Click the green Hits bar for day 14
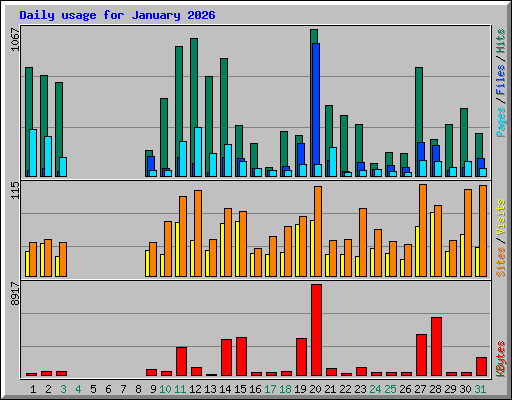The width and height of the screenshot is (512, 400). (x=224, y=102)
